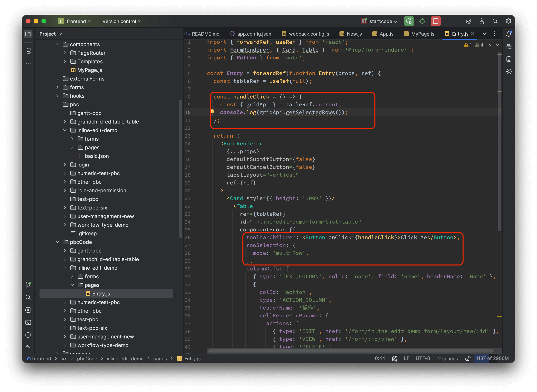The height and width of the screenshot is (392, 537).
Task: Change UTF-8 file encoding in status bar
Action: (423, 358)
